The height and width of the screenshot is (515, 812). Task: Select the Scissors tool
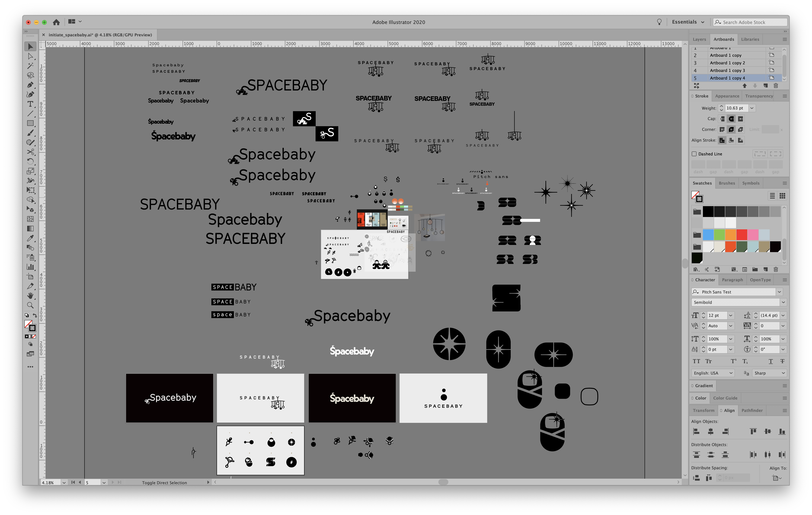tap(30, 152)
